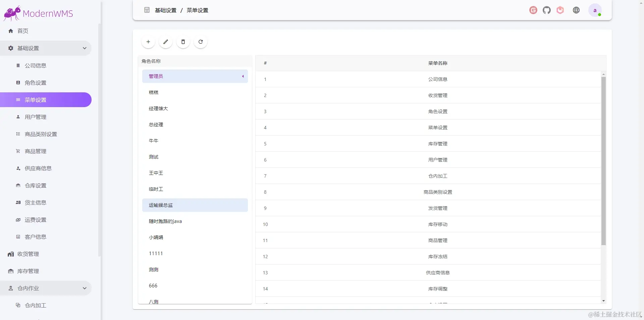Select the 王中王 role
The width and height of the screenshot is (644, 320).
[x=195, y=173]
